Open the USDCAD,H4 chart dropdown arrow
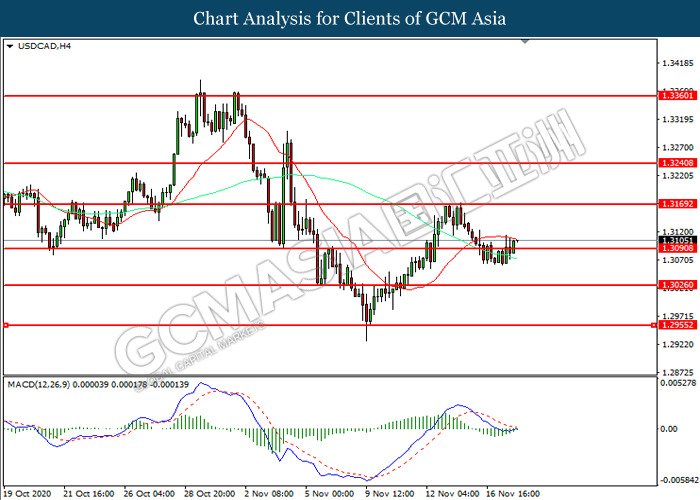700x500 pixels. (x=10, y=46)
